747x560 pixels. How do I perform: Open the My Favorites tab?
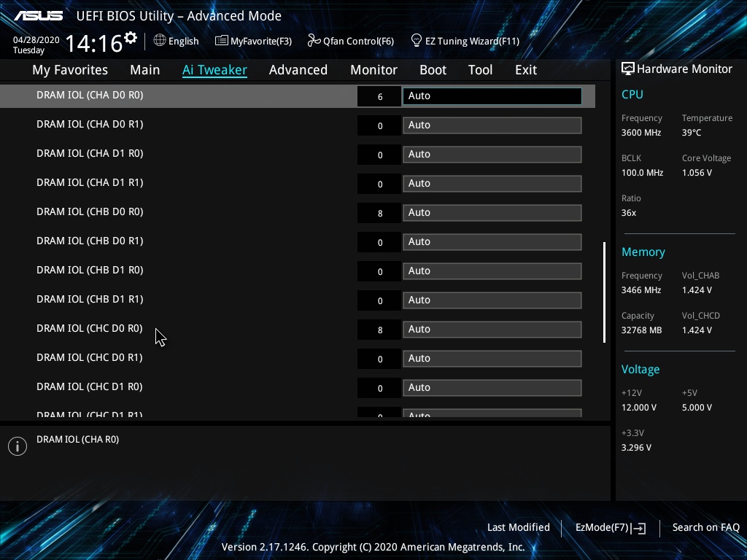coord(70,70)
